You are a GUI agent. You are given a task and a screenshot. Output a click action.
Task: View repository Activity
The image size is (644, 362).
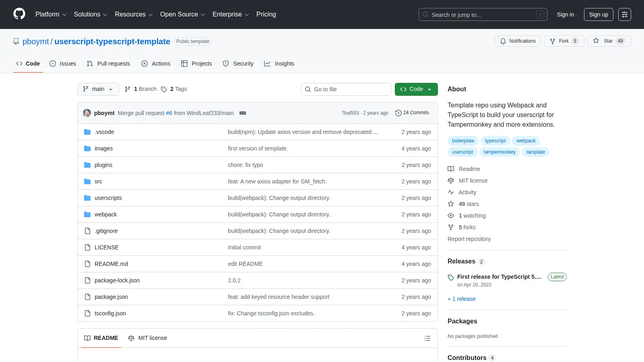pos(462,192)
